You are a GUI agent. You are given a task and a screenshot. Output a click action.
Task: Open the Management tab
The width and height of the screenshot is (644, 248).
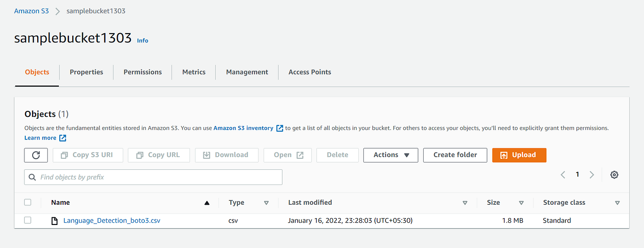click(247, 72)
